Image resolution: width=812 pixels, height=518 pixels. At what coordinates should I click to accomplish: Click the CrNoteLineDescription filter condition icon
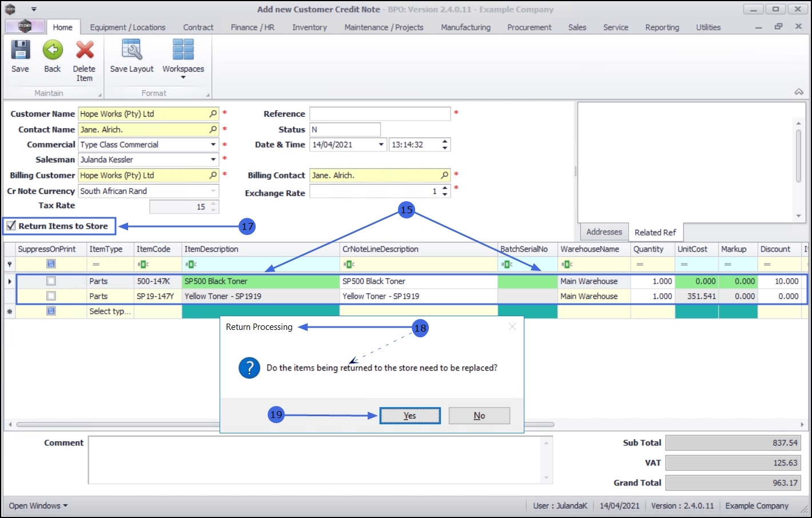coord(349,264)
